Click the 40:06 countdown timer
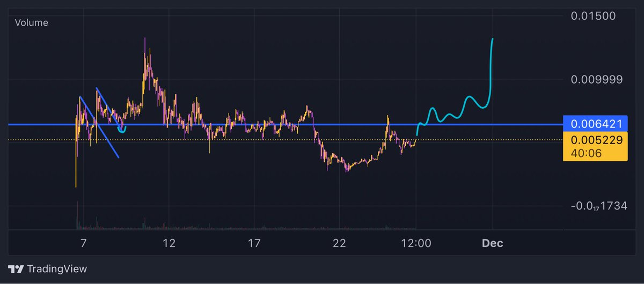 click(x=586, y=154)
